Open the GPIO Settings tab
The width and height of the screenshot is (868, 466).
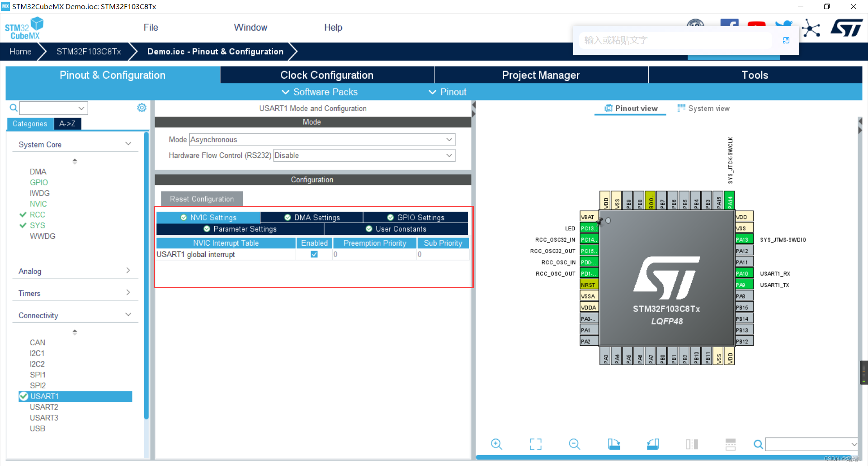click(x=416, y=218)
